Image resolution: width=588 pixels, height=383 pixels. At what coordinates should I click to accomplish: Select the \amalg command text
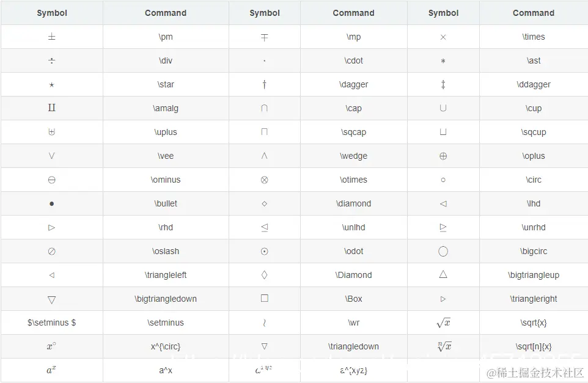coord(166,108)
